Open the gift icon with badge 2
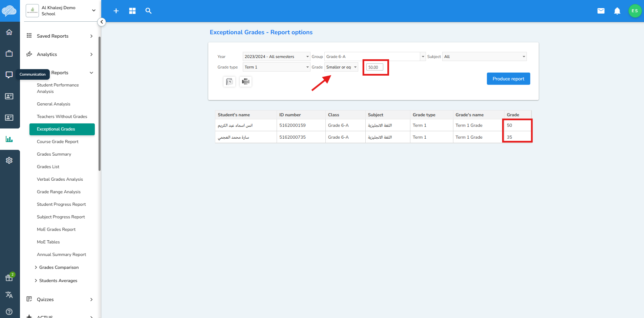Screen dimensions: 644x318 (x=9, y=278)
